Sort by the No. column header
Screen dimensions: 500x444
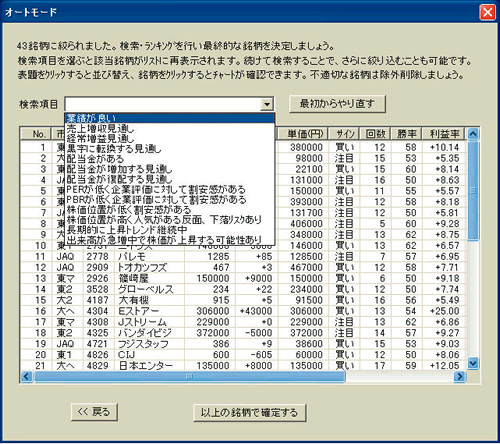[x=36, y=134]
